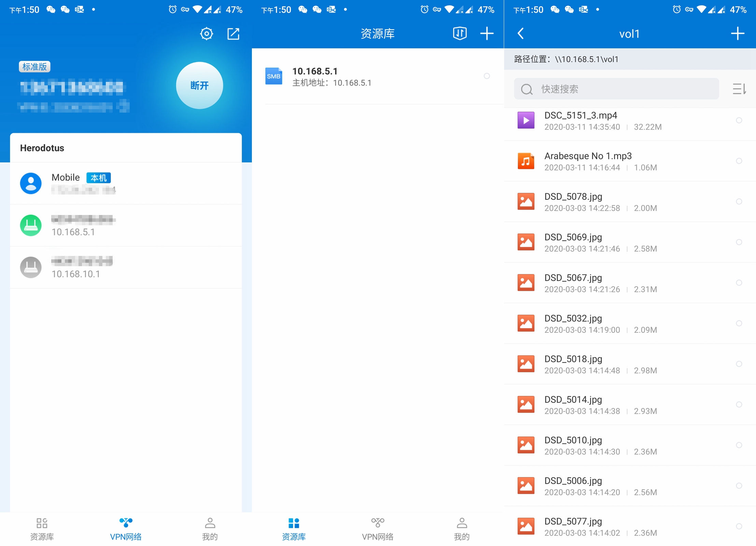756x546 pixels.
Task: Play DSC_5151_3.mp4 video icon
Action: (526, 120)
